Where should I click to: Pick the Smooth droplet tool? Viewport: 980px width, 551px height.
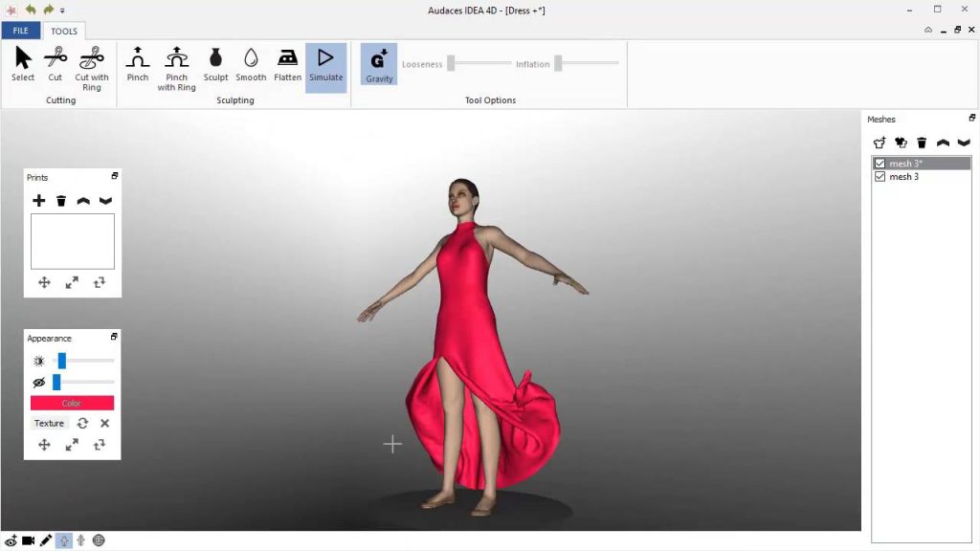(x=251, y=65)
